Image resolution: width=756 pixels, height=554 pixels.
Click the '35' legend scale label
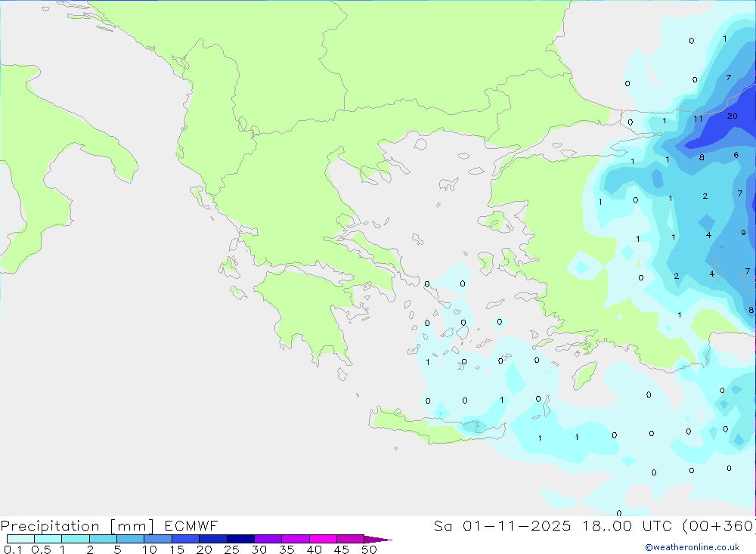pos(287,549)
